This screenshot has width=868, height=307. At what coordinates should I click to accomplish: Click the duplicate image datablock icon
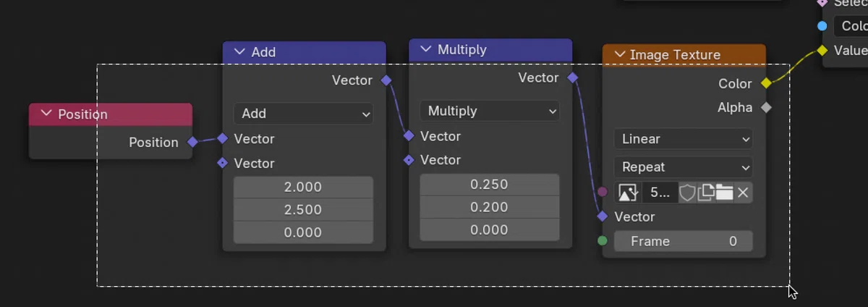(706, 193)
